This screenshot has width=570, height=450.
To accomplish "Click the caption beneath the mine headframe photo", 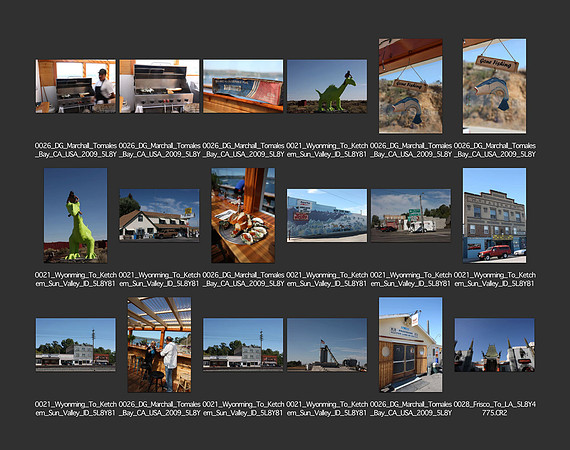I will click(x=327, y=409).
